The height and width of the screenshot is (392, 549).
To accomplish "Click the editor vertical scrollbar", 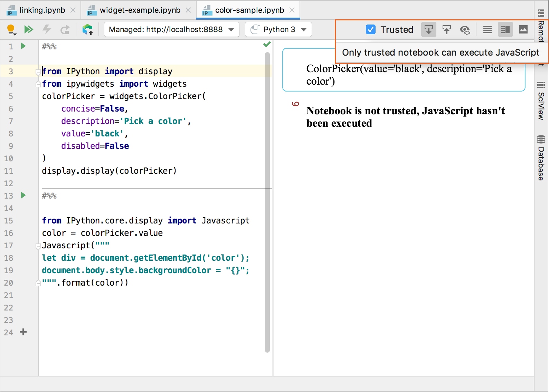I will [x=267, y=202].
